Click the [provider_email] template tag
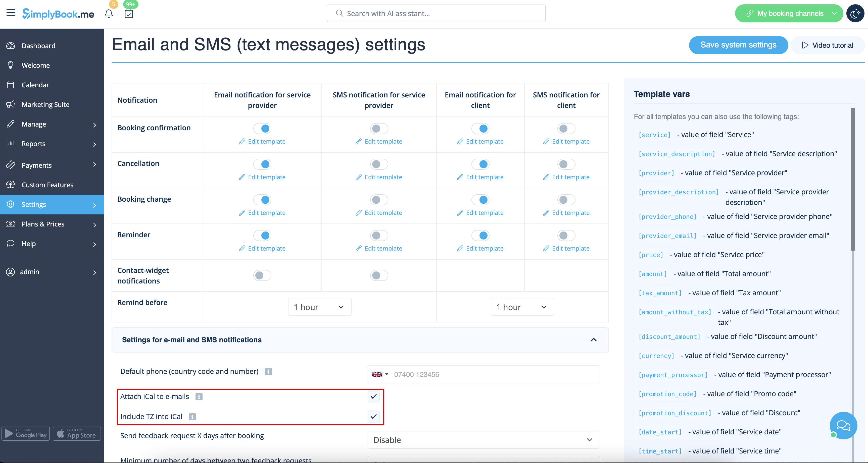The height and width of the screenshot is (463, 868). point(667,236)
